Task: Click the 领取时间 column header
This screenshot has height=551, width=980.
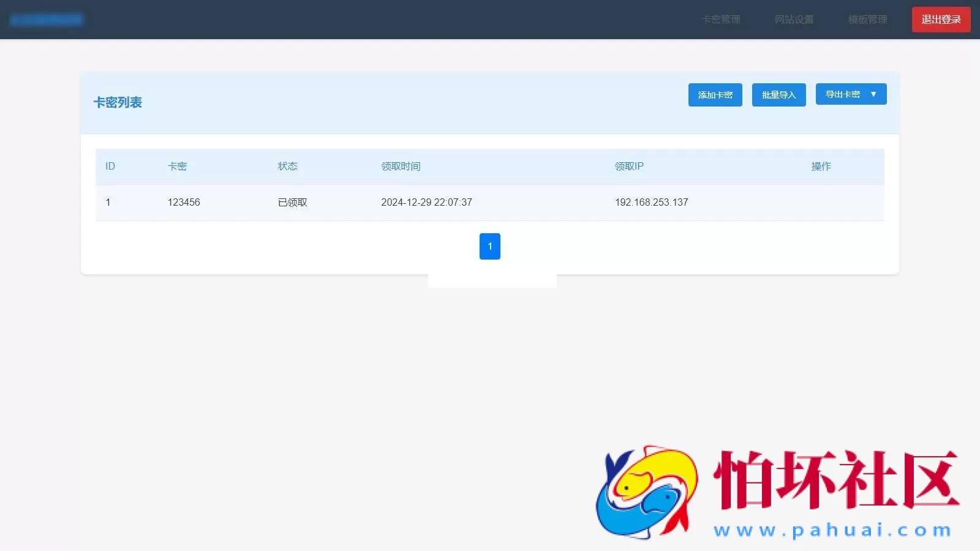Action: [x=401, y=167]
